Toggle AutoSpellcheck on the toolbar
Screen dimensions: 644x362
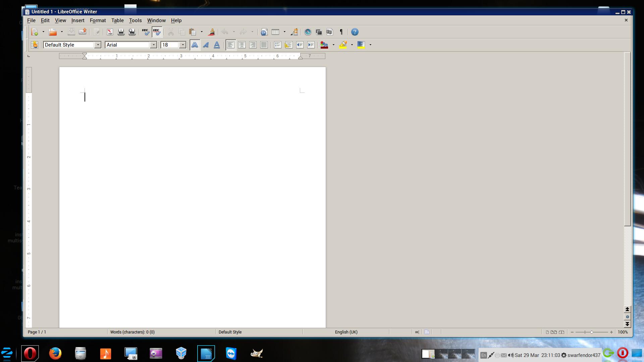(157, 32)
